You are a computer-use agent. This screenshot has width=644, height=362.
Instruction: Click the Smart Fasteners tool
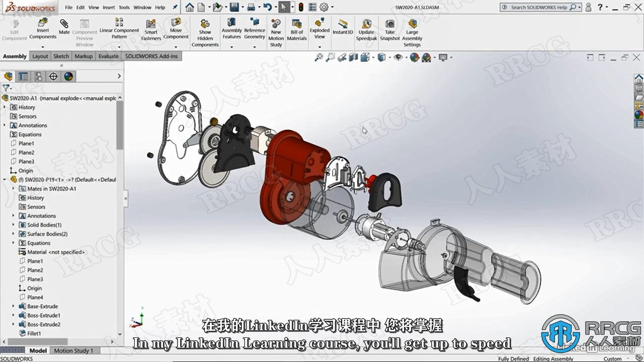tap(151, 30)
